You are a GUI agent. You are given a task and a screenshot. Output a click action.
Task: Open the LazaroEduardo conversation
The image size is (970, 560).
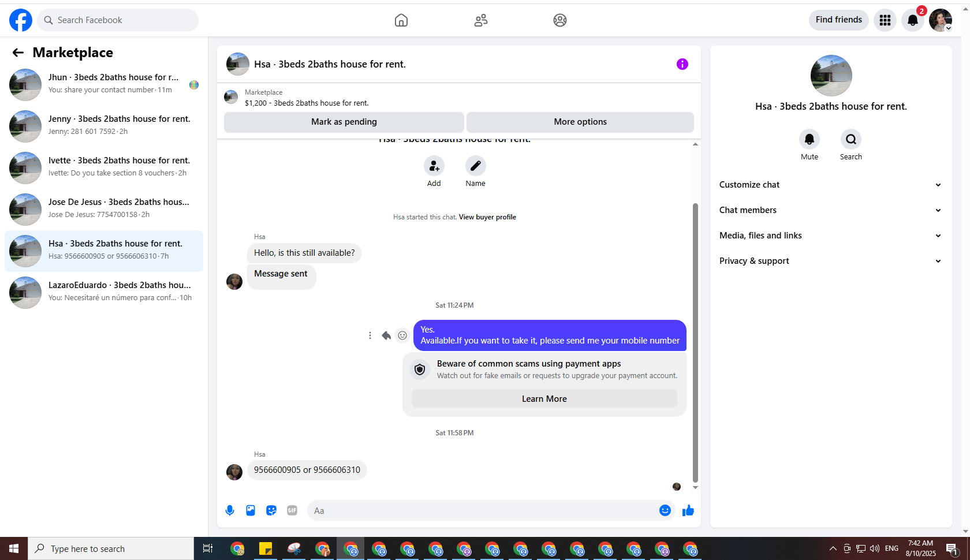pos(104,293)
